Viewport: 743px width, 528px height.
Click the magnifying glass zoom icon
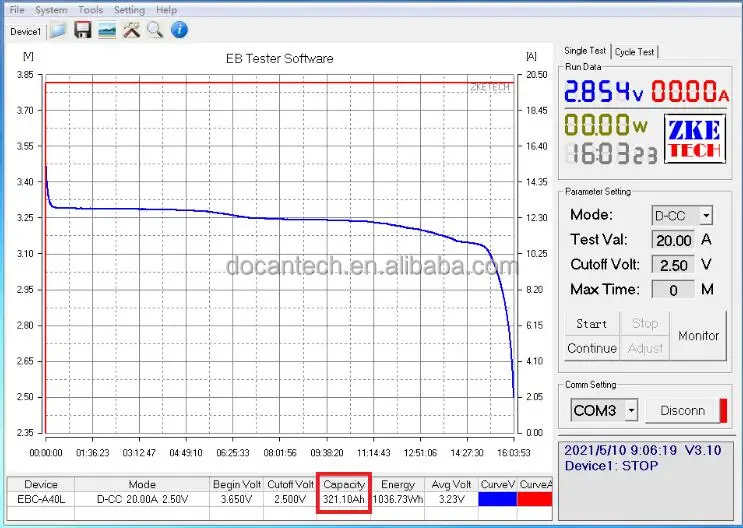[155, 30]
